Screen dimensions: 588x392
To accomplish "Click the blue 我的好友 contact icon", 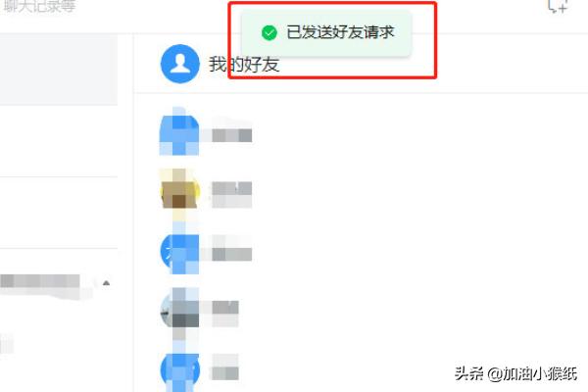I will click(180, 64).
